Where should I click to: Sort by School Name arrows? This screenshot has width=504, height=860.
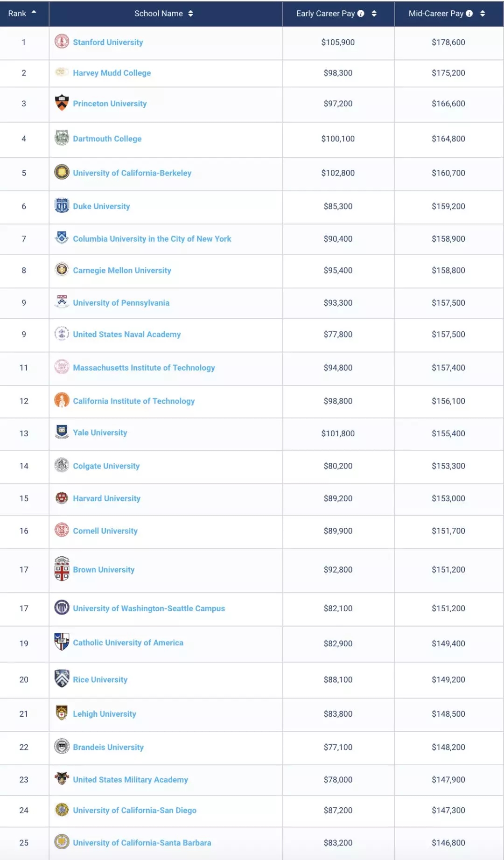190,14
